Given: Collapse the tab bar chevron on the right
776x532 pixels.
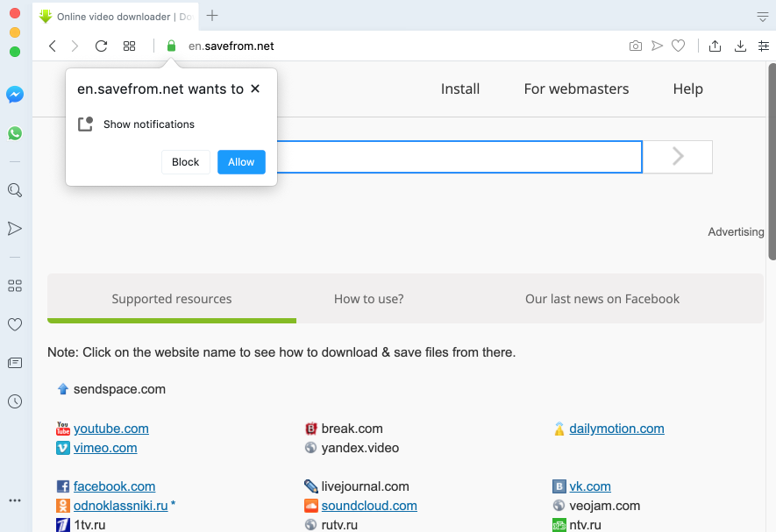Looking at the screenshot, I should [762, 17].
